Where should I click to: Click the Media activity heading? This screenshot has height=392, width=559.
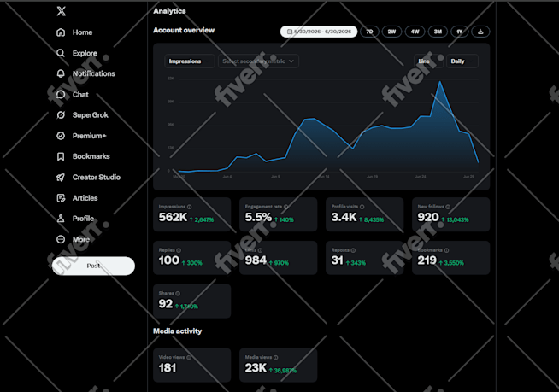[x=177, y=331]
